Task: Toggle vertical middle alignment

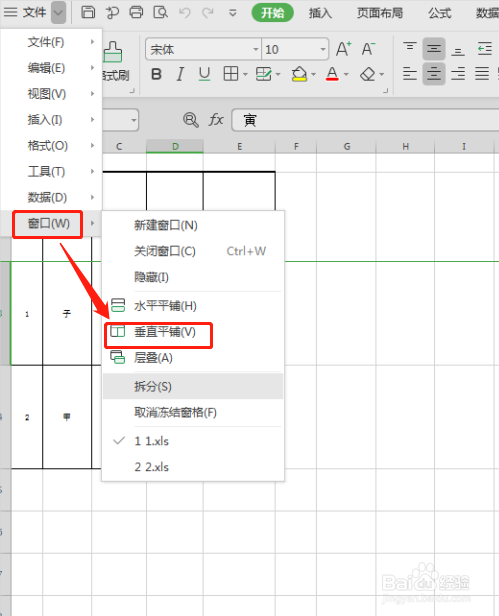Action: pyautogui.click(x=434, y=49)
